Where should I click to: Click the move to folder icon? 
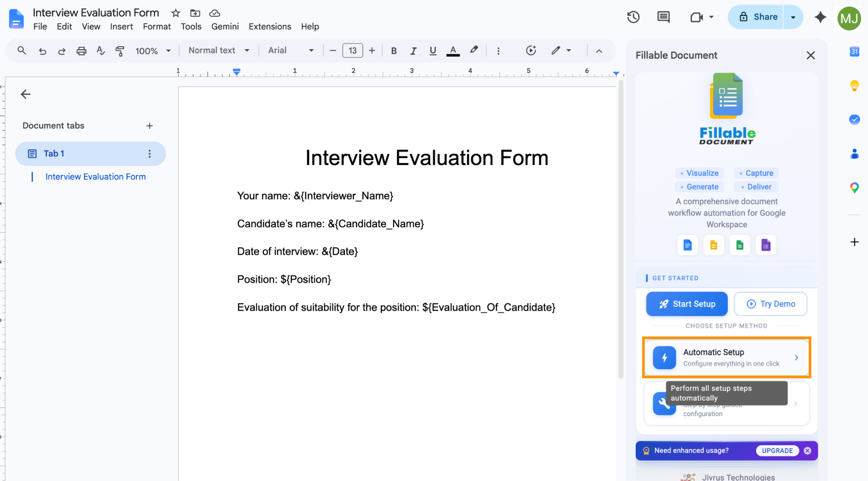click(x=195, y=13)
